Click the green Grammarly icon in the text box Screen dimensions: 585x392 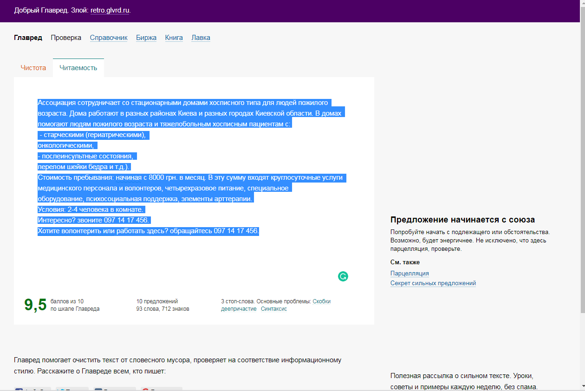(x=343, y=276)
